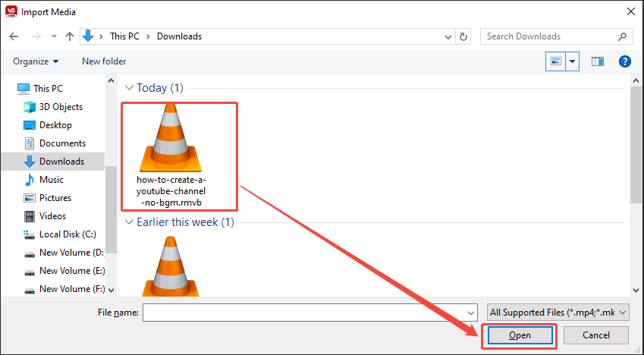Close the Import Media dialog

631,12
